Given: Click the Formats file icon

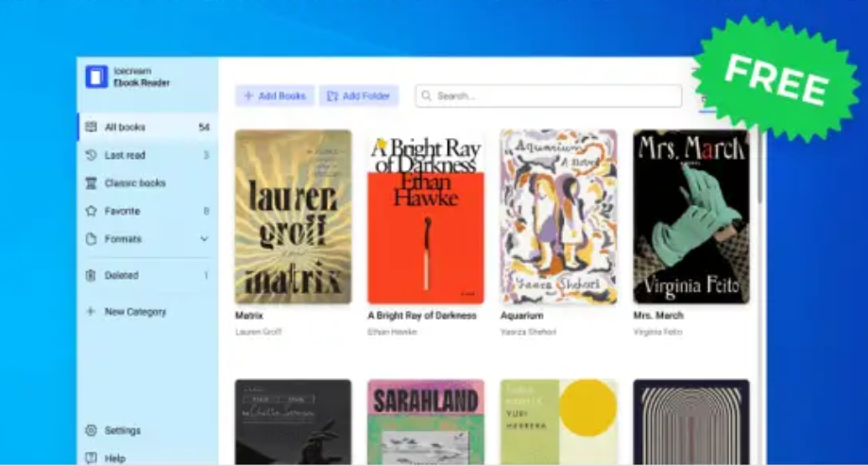Looking at the screenshot, I should 92,239.
